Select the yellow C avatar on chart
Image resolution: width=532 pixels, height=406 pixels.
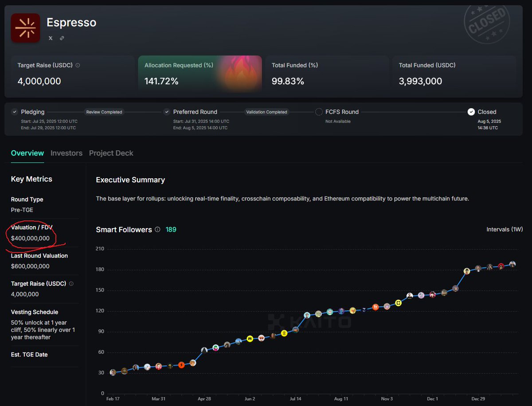[398, 303]
